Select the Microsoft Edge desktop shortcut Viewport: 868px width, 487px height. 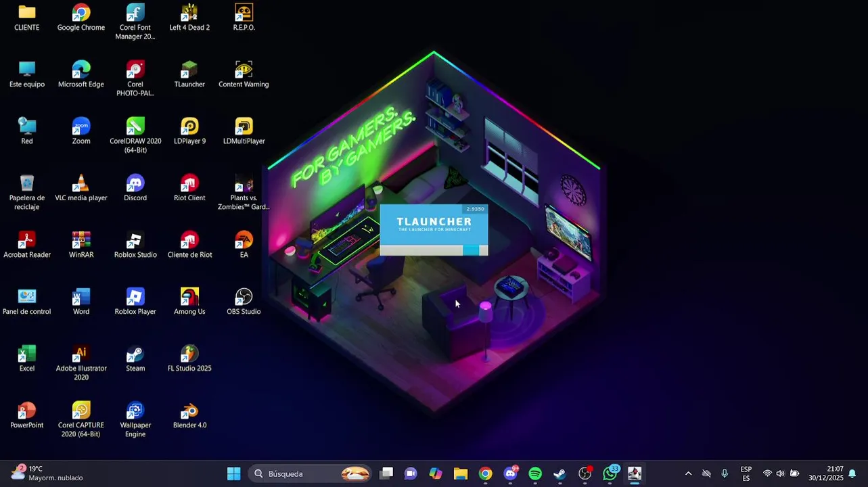click(81, 74)
